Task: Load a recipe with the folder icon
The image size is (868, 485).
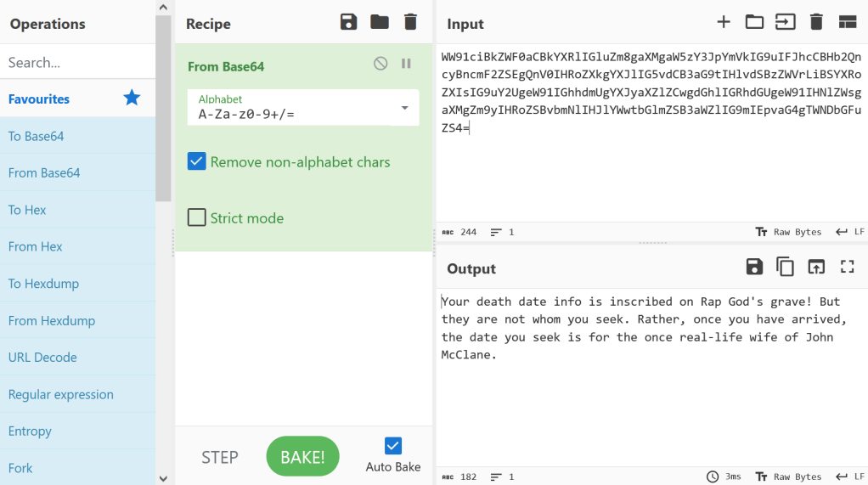Action: tap(380, 22)
